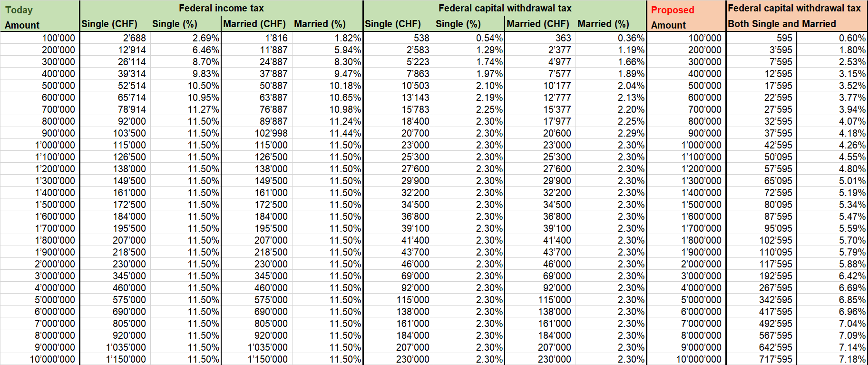Click the cell showing 3'595

761,50
